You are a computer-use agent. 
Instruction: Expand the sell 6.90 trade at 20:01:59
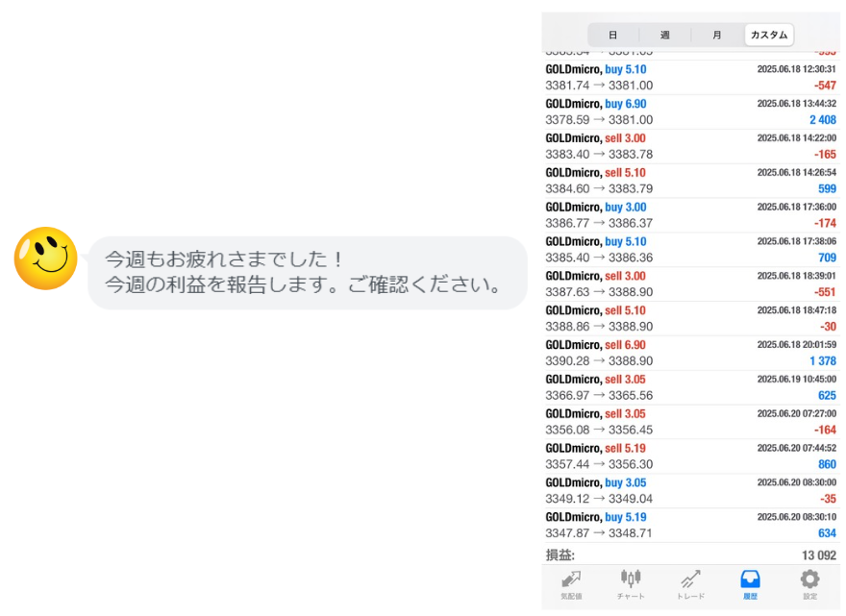click(x=690, y=353)
